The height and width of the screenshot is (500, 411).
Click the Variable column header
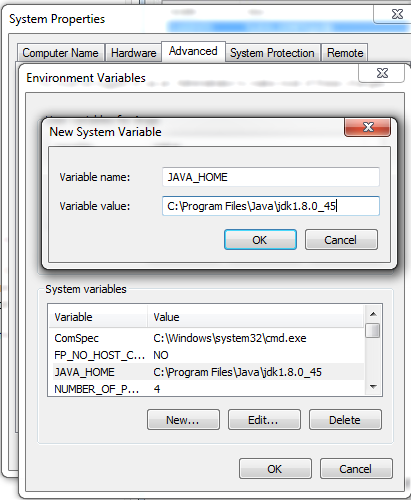click(98, 317)
